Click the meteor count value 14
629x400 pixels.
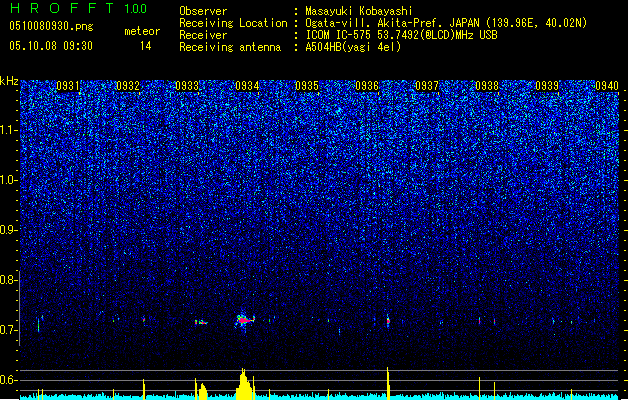click(x=145, y=46)
